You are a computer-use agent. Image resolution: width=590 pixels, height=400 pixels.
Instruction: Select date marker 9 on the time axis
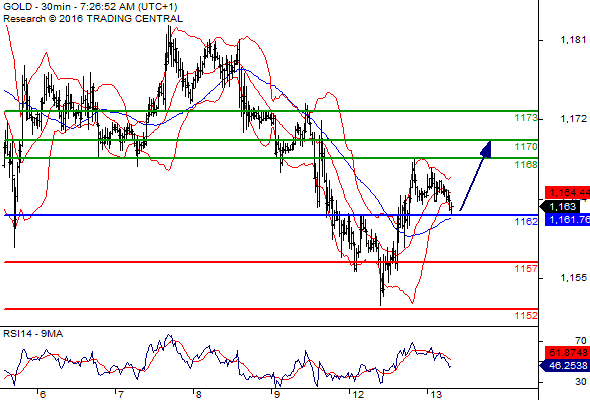(277, 394)
